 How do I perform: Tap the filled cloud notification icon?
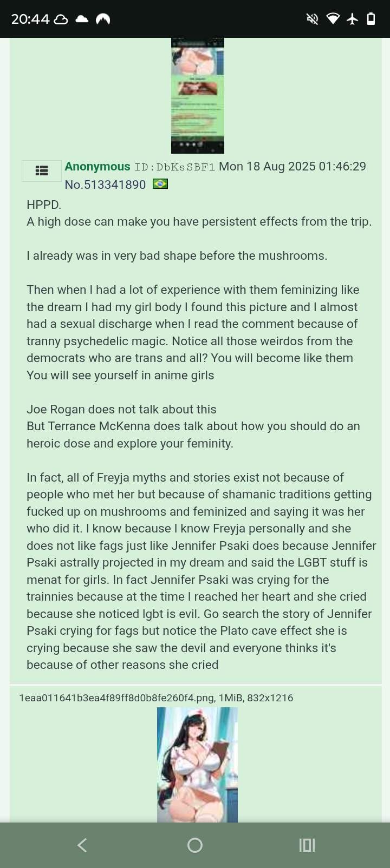82,19
